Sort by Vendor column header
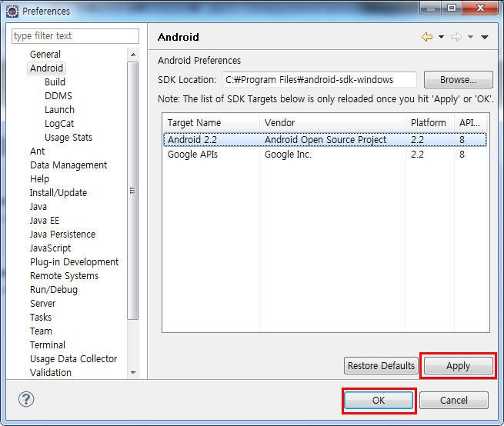Screen dimensions: 504x426 click(332, 123)
